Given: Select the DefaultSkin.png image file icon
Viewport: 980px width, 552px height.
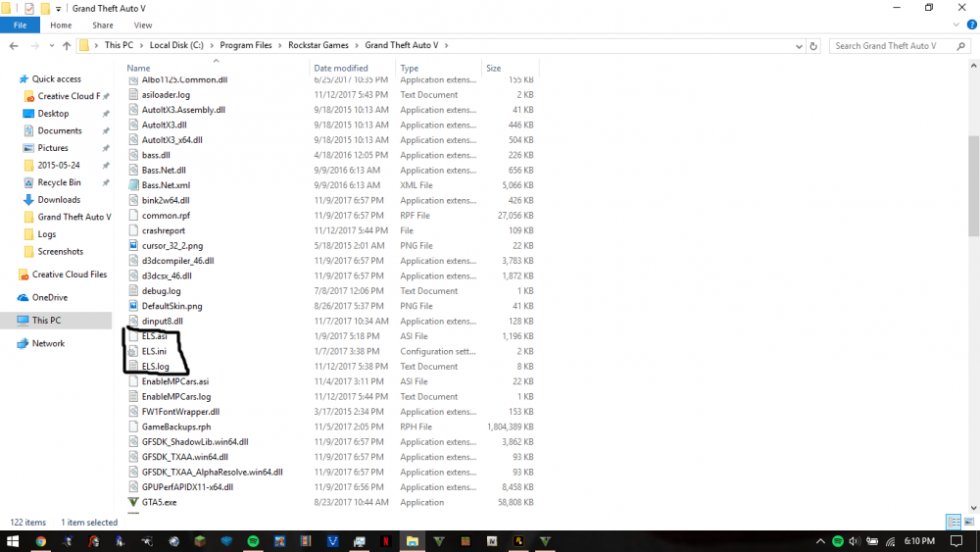Looking at the screenshot, I should click(133, 306).
